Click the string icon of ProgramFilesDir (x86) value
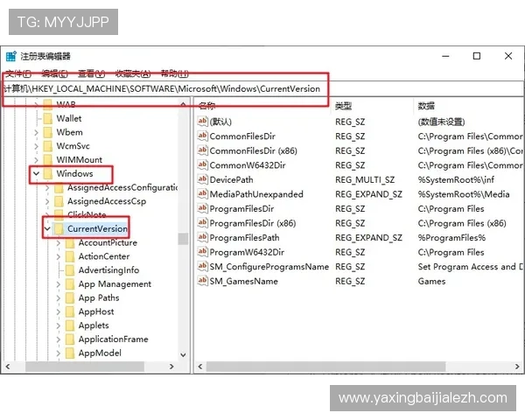Image resolution: width=525 pixels, height=420 pixels. click(x=202, y=223)
